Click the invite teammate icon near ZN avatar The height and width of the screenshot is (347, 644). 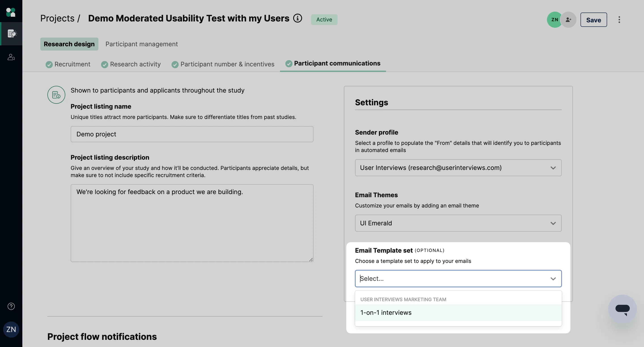click(x=568, y=19)
